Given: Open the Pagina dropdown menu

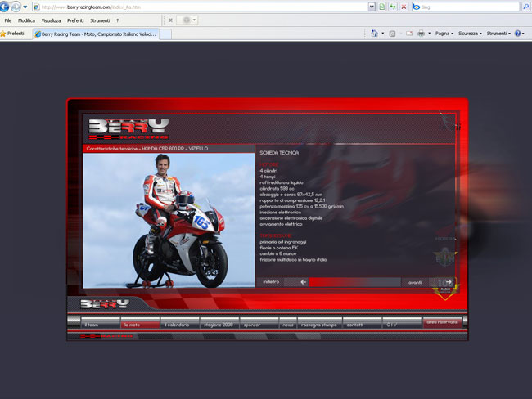Looking at the screenshot, I should (444, 34).
